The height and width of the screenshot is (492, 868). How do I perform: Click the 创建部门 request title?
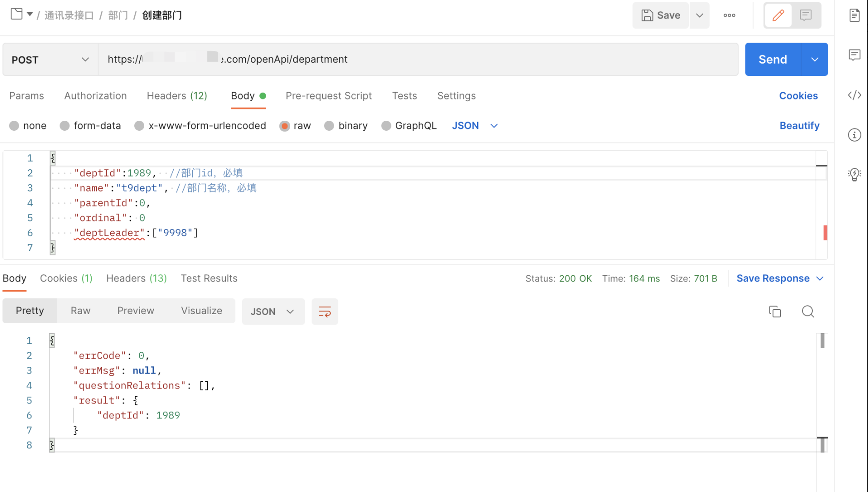tap(162, 15)
